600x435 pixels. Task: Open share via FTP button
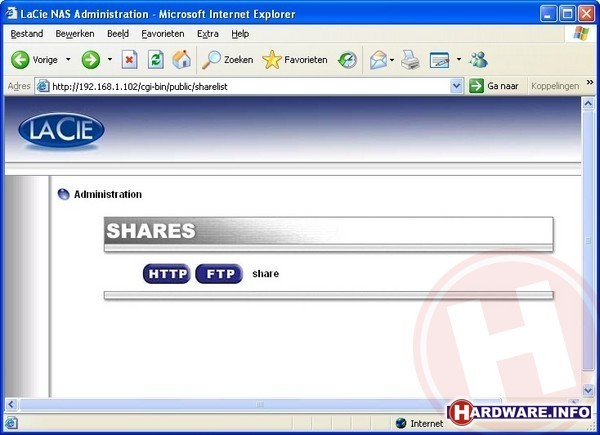[x=219, y=274]
